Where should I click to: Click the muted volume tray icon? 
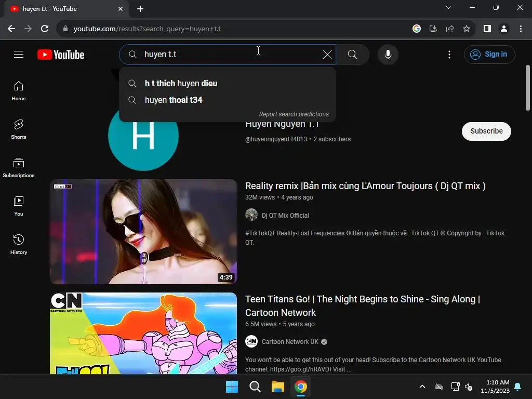pos(469,387)
